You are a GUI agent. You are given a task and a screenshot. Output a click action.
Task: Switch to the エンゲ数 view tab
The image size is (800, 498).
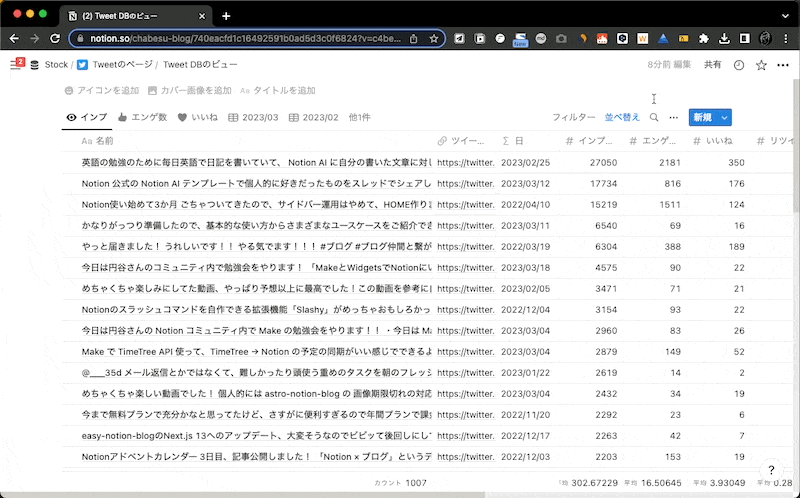coord(142,117)
